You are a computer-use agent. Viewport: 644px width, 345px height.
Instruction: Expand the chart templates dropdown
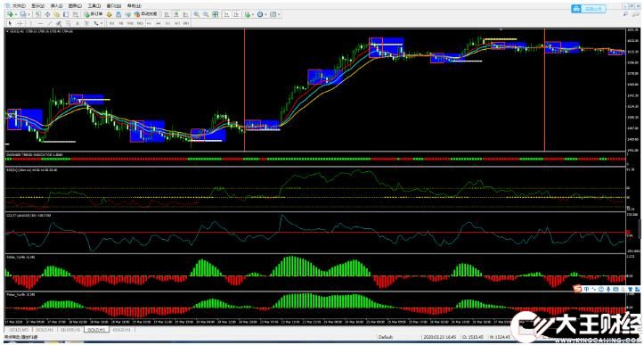(x=280, y=14)
